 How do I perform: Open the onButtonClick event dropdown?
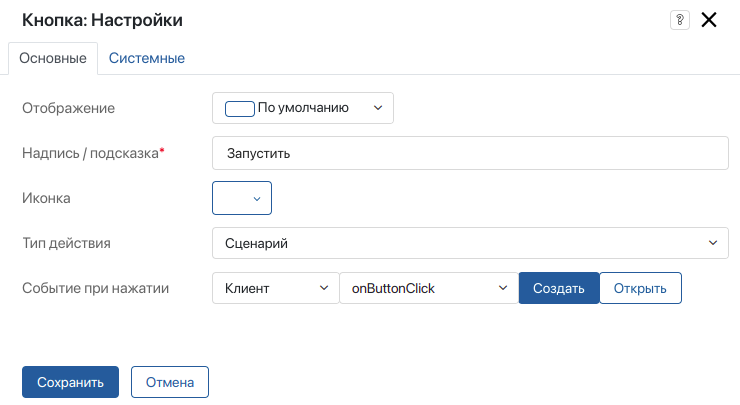(429, 288)
